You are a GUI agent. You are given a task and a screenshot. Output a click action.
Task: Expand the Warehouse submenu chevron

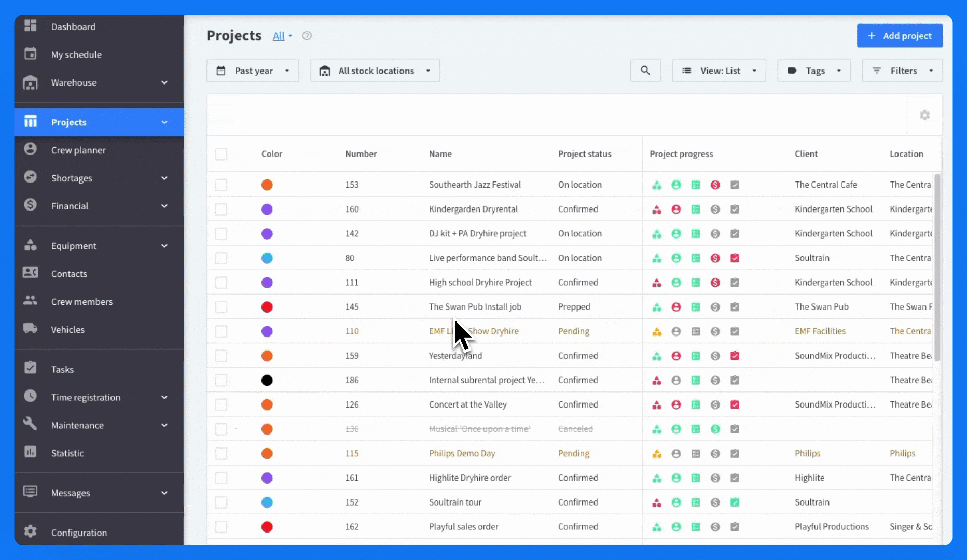[x=164, y=82]
